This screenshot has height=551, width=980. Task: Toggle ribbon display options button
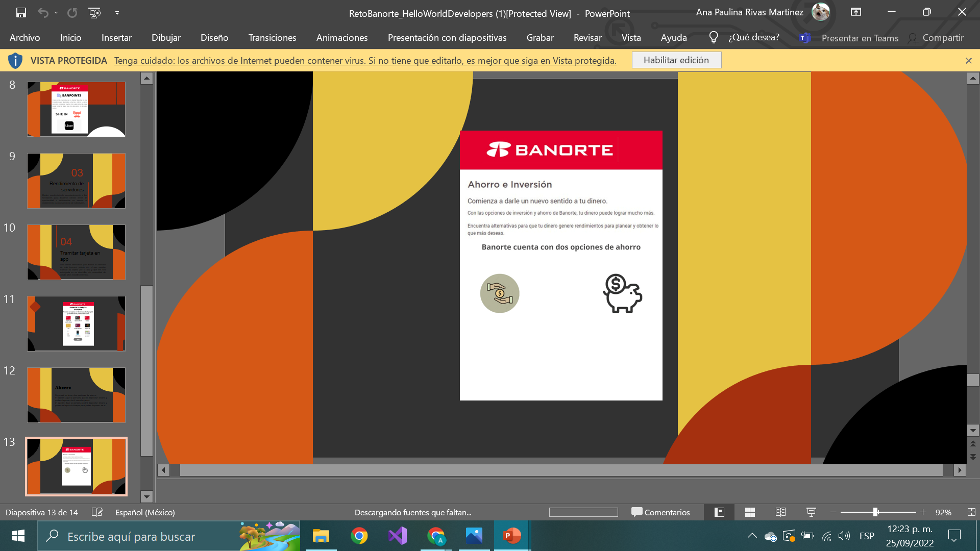[x=856, y=12]
